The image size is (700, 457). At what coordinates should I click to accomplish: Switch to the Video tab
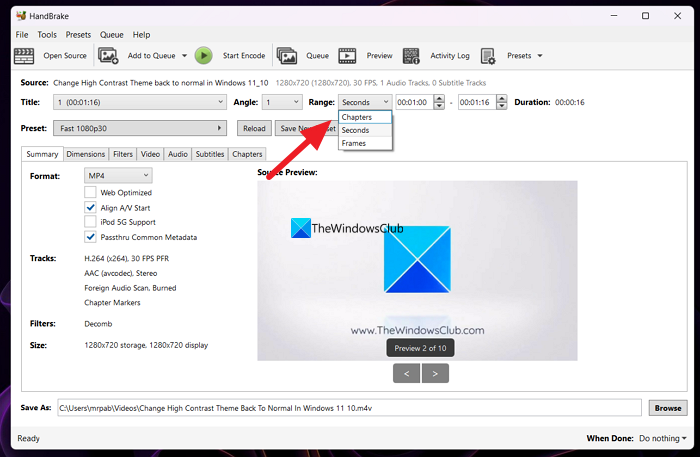(150, 154)
